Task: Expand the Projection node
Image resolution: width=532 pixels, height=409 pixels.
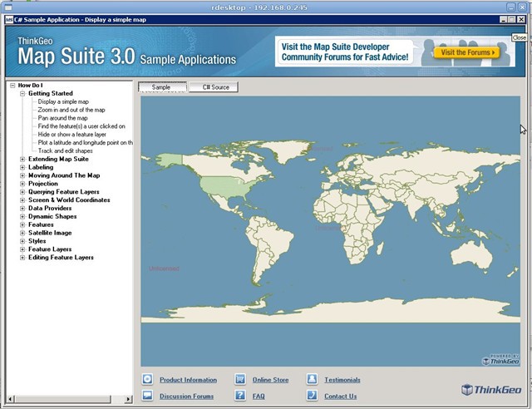Action: pyautogui.click(x=22, y=184)
